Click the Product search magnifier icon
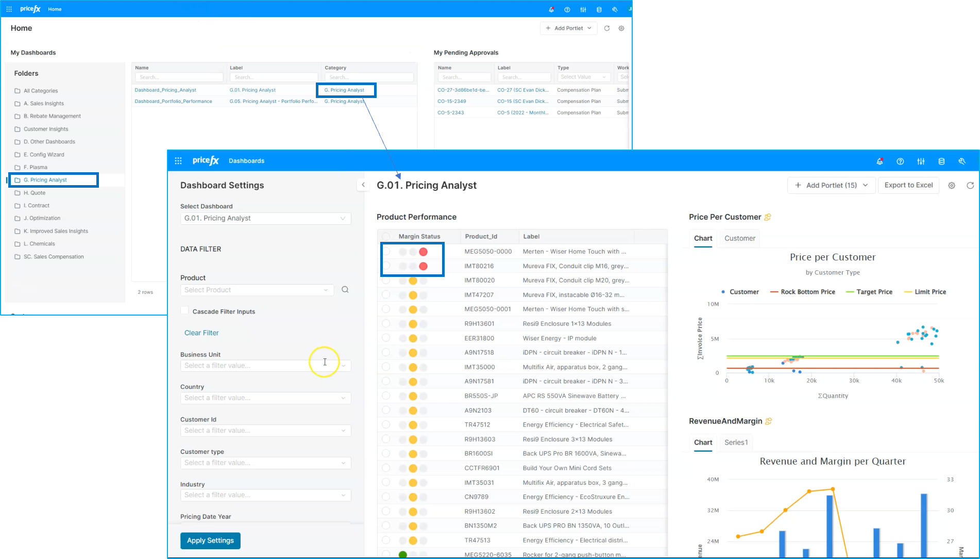 click(x=345, y=290)
